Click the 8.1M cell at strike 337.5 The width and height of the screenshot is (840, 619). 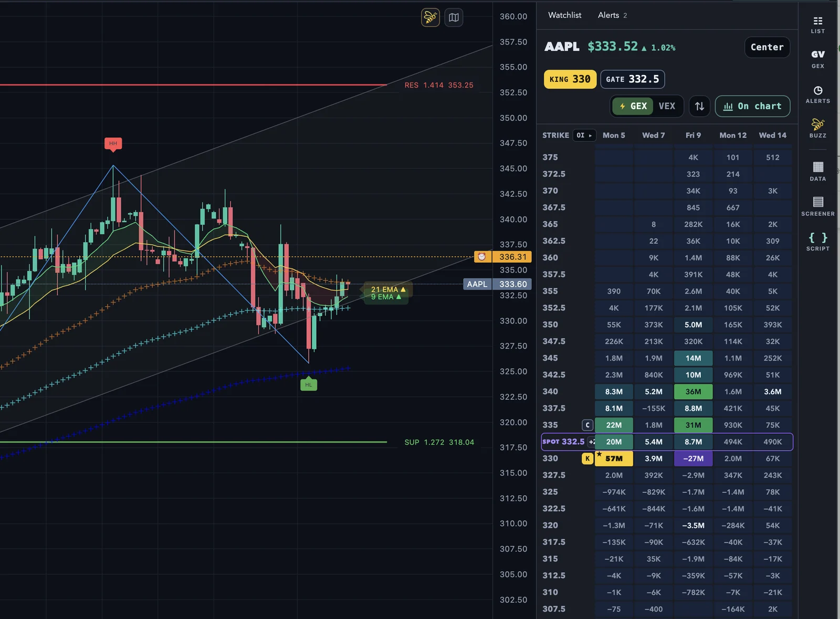pos(614,408)
